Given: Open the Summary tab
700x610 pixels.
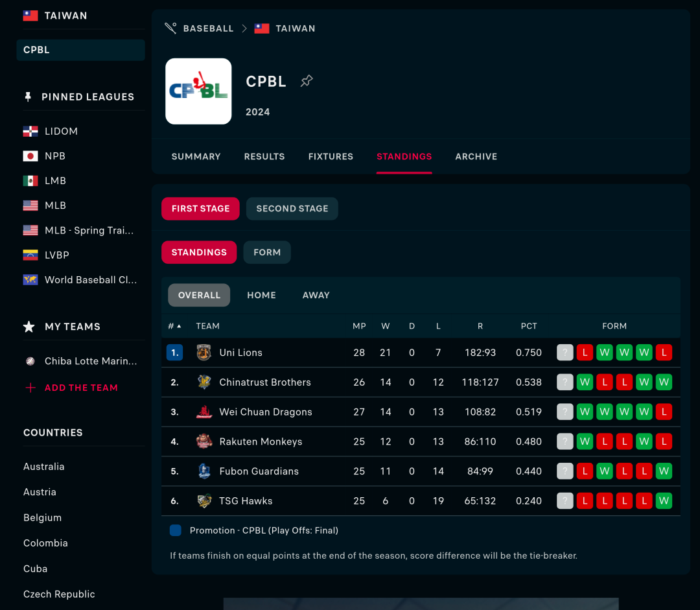Looking at the screenshot, I should click(196, 156).
